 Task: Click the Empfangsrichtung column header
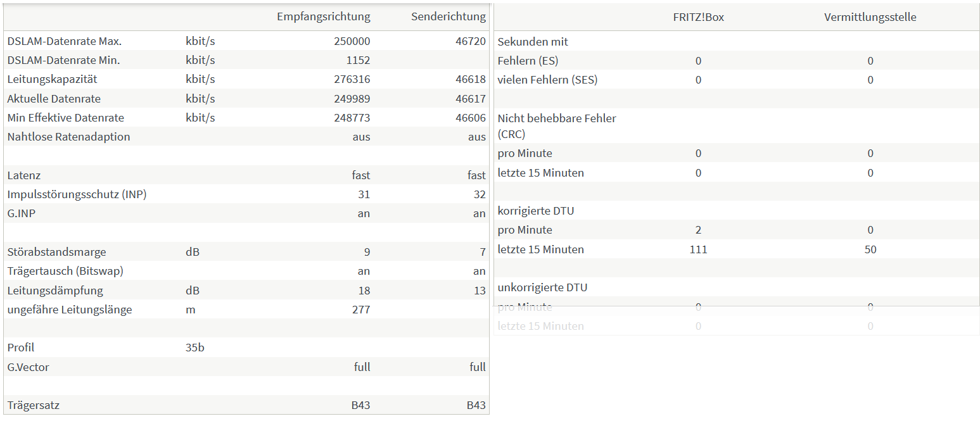pos(323,16)
